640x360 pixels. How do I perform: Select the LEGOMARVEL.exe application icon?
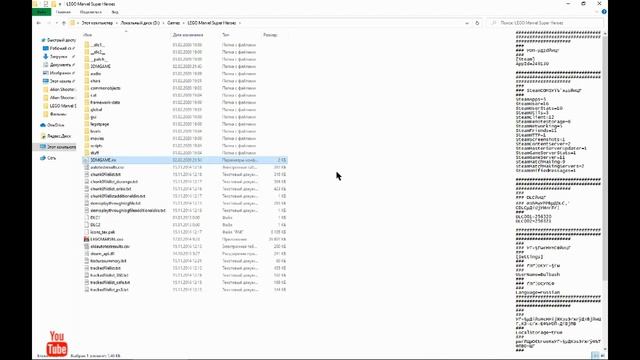87,239
